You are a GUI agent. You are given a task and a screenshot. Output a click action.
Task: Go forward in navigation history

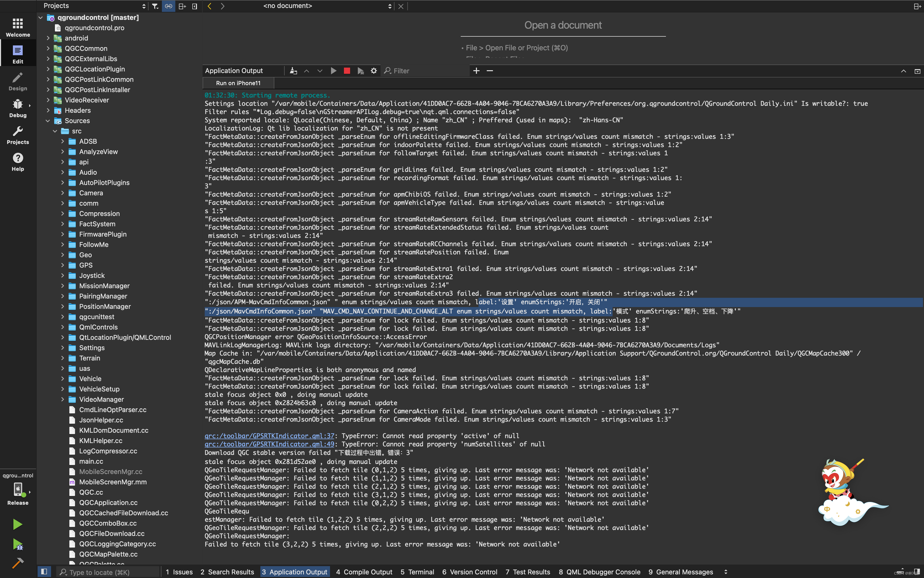[222, 6]
